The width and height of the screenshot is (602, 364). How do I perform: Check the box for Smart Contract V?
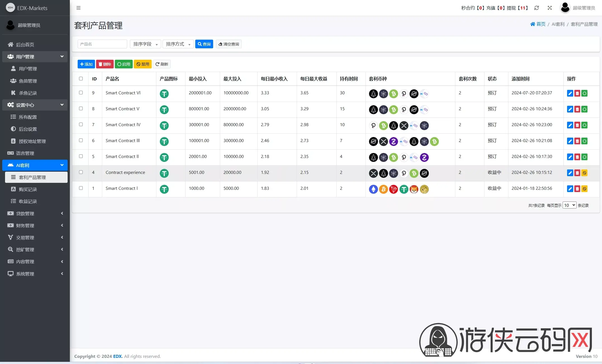tap(81, 108)
